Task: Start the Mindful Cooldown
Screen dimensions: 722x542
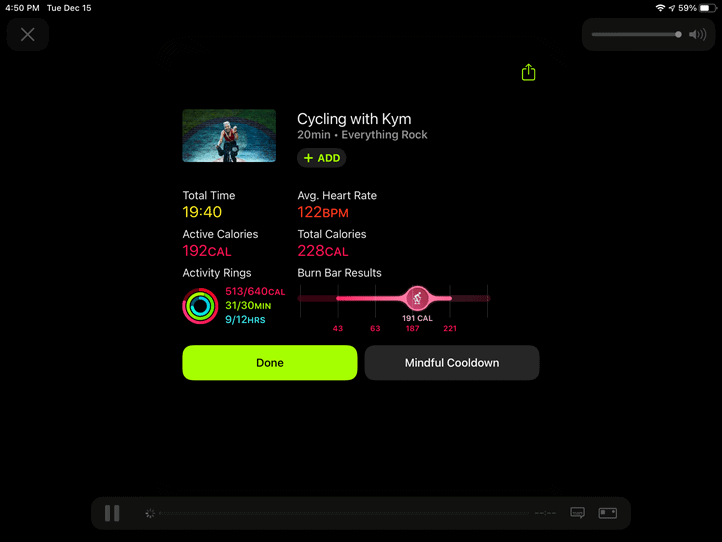Action: (x=452, y=363)
